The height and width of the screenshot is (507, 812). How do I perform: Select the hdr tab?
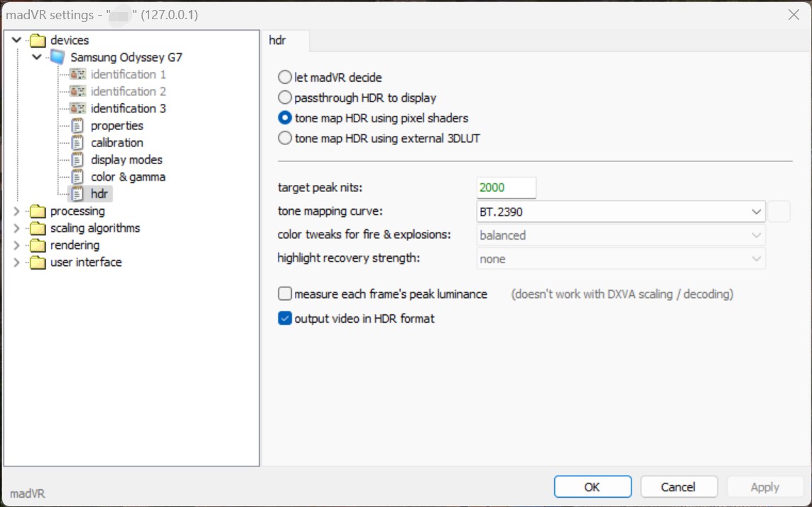pos(278,41)
